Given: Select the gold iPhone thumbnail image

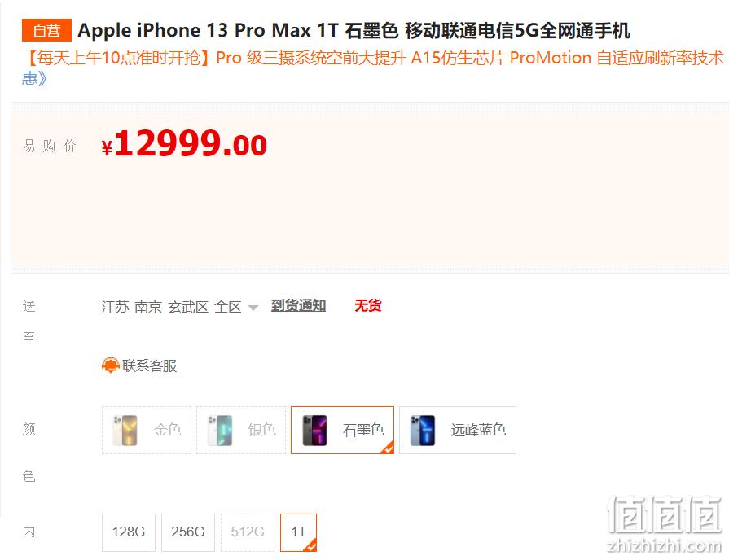Looking at the screenshot, I should click(x=125, y=431).
